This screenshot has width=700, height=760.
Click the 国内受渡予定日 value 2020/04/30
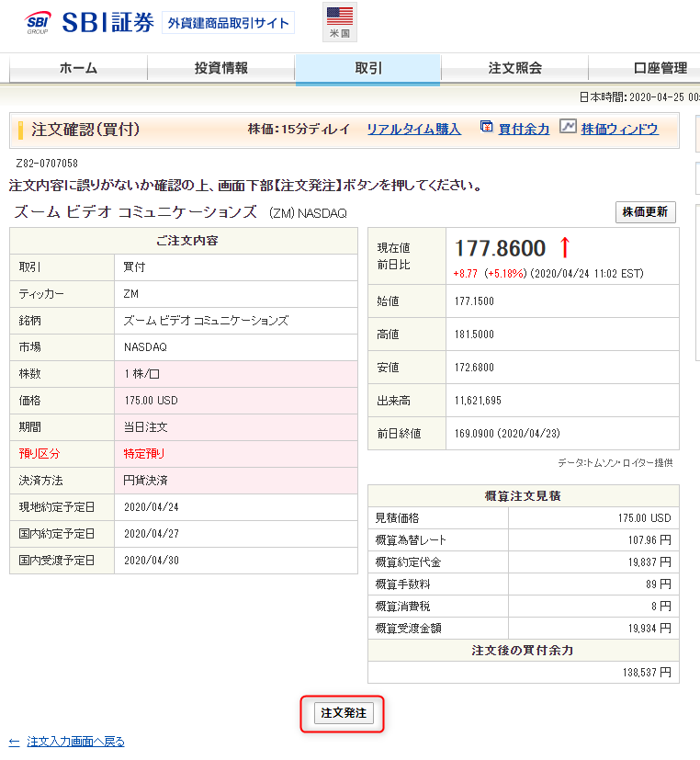coord(152,561)
